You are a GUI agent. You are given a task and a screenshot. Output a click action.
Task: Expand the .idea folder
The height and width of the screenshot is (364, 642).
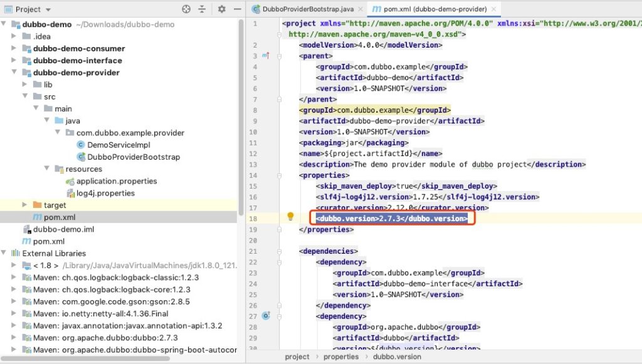tap(14, 36)
